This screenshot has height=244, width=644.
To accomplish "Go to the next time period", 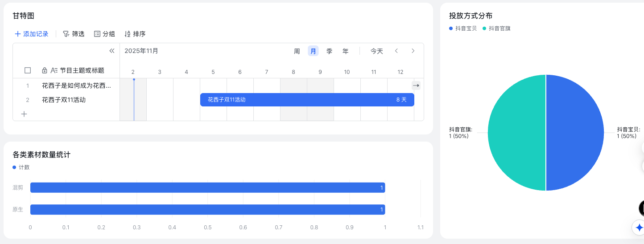I will (413, 51).
